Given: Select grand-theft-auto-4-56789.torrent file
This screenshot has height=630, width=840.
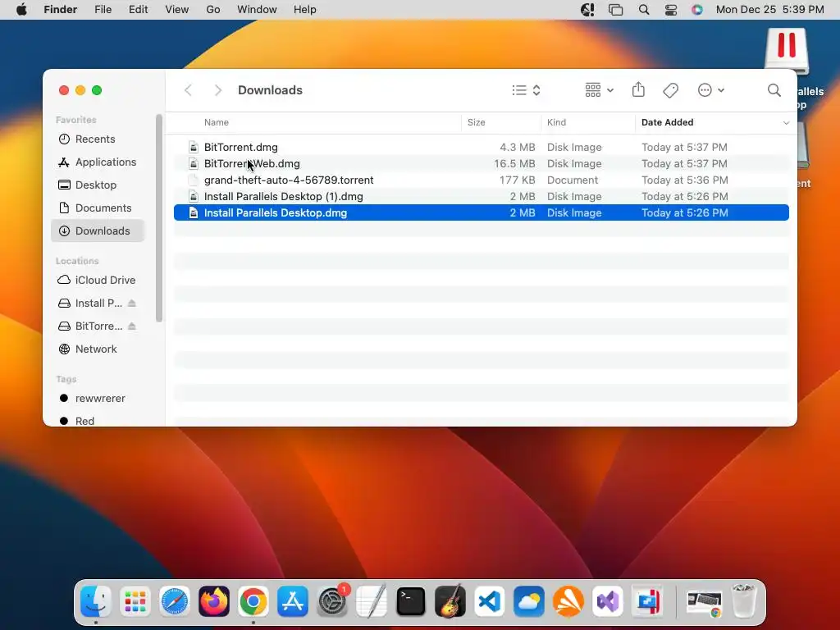Looking at the screenshot, I should point(481,180).
